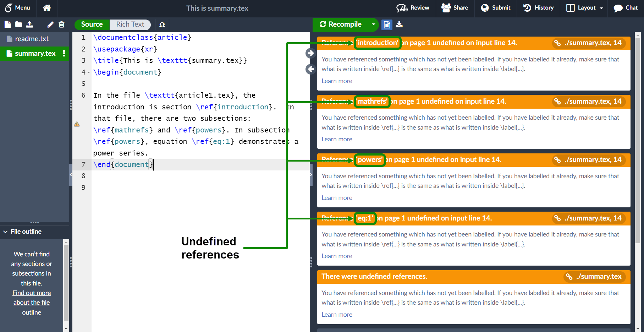Upload files using the upload icon

point(30,25)
